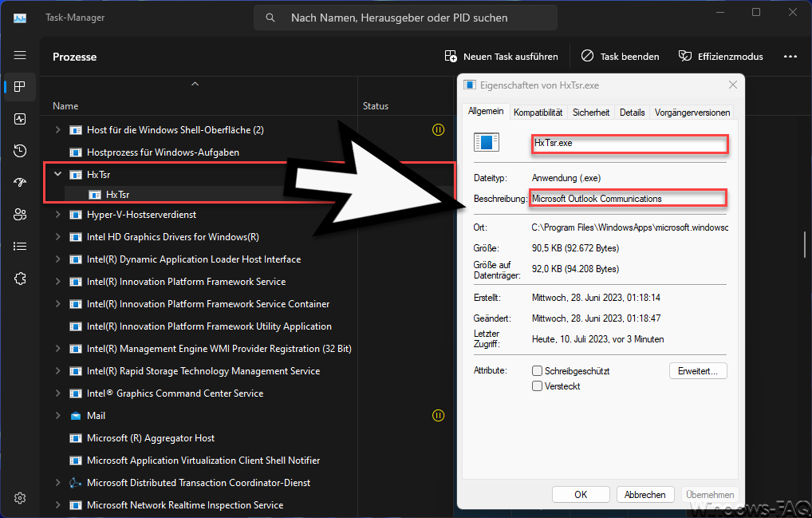Click the search magnifier icon

(270, 18)
